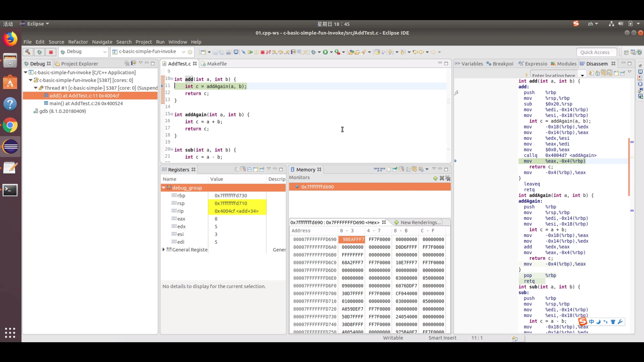Click the Disconnect debug icon
The width and height of the screenshot is (644, 362).
click(x=268, y=52)
